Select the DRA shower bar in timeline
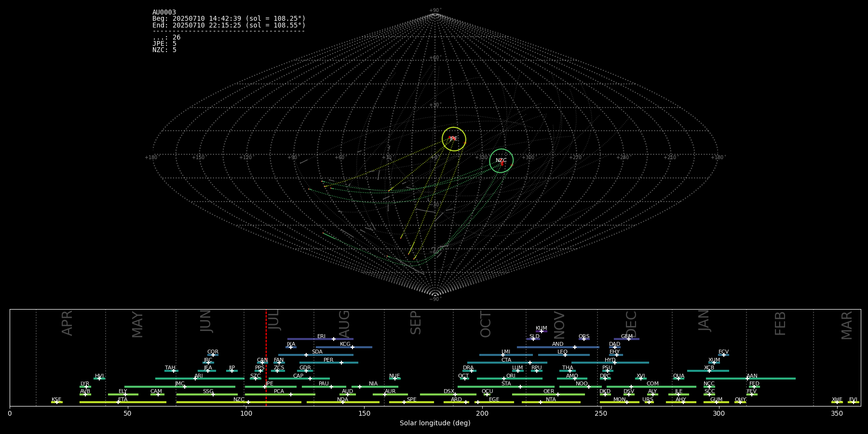 (469, 371)
